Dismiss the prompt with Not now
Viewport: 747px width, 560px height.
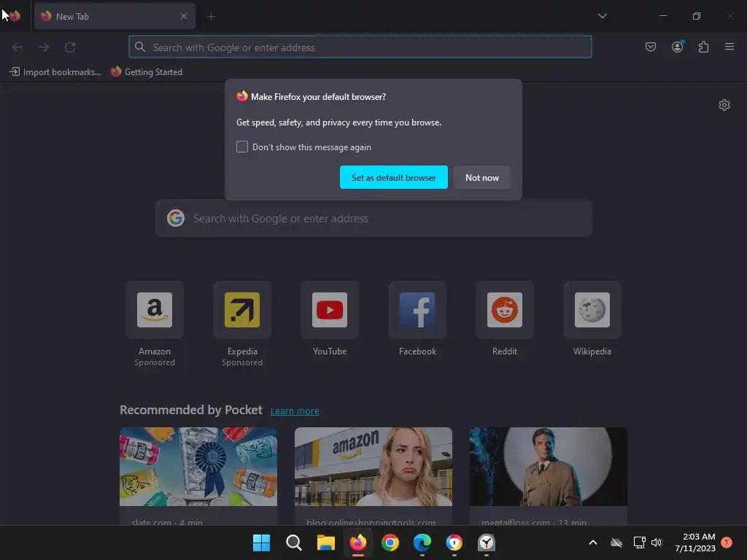point(481,177)
